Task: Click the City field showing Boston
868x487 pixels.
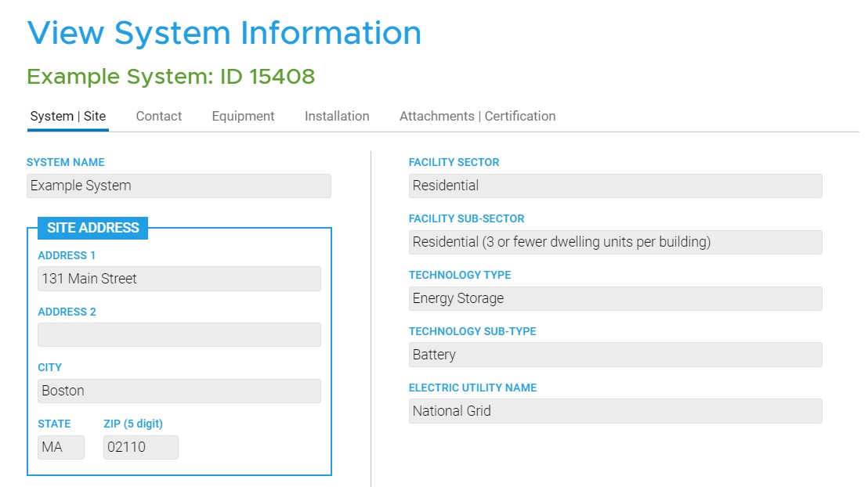Action: [x=179, y=391]
